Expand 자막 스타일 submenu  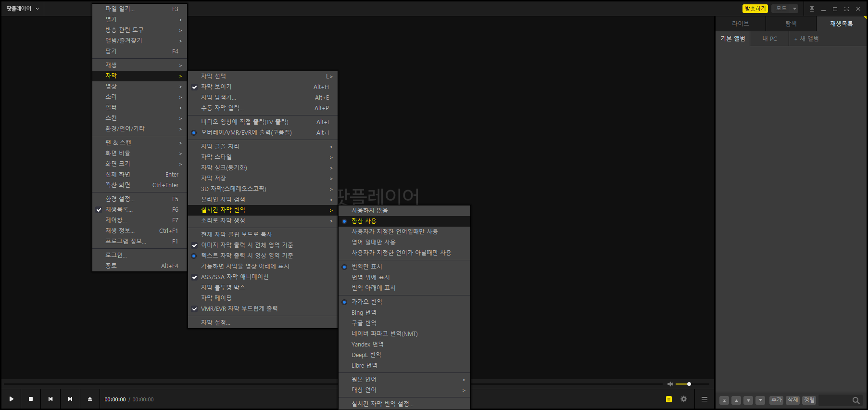(x=263, y=157)
